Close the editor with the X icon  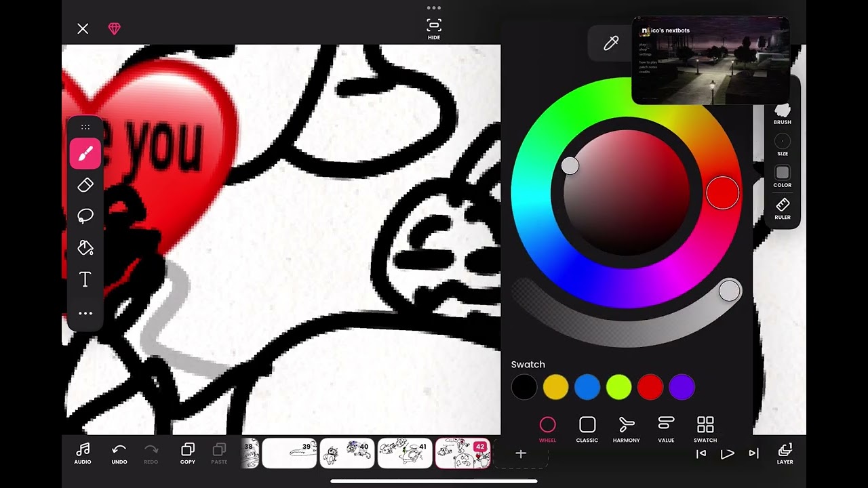point(83,28)
